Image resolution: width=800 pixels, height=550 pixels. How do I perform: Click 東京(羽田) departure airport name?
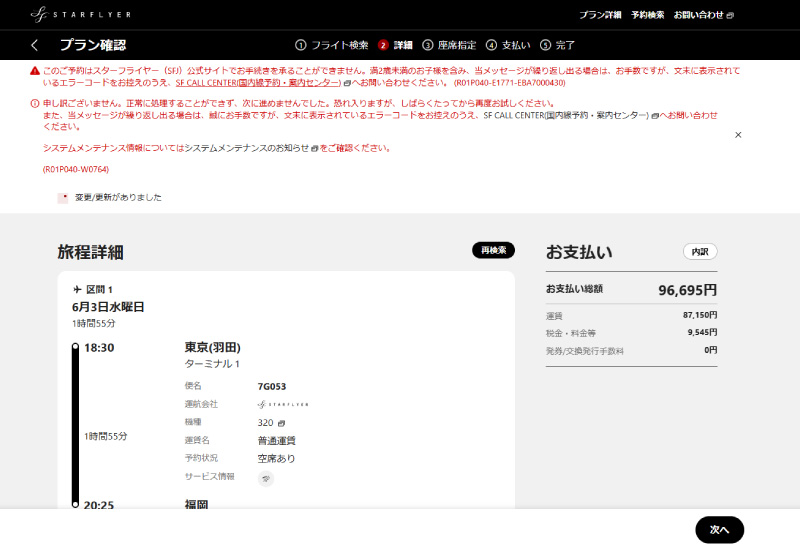click(212, 347)
